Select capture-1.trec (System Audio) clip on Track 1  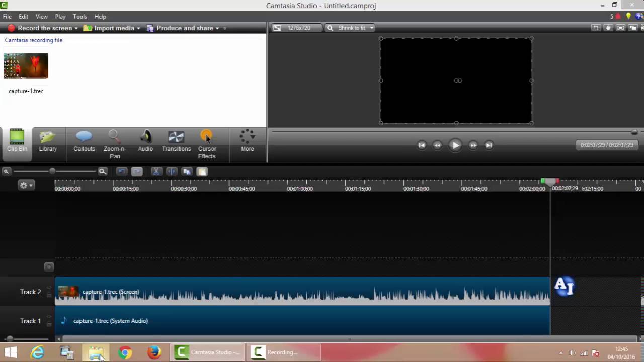(302, 320)
